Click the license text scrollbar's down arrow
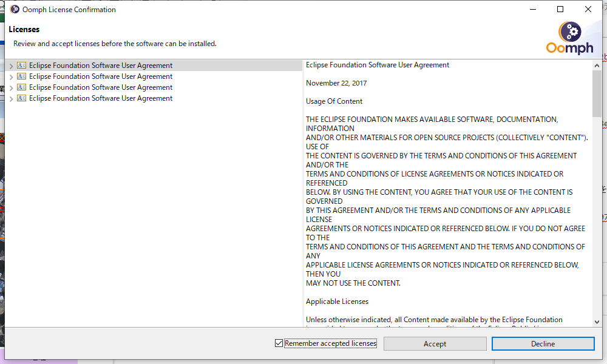The image size is (607, 364). [597, 322]
